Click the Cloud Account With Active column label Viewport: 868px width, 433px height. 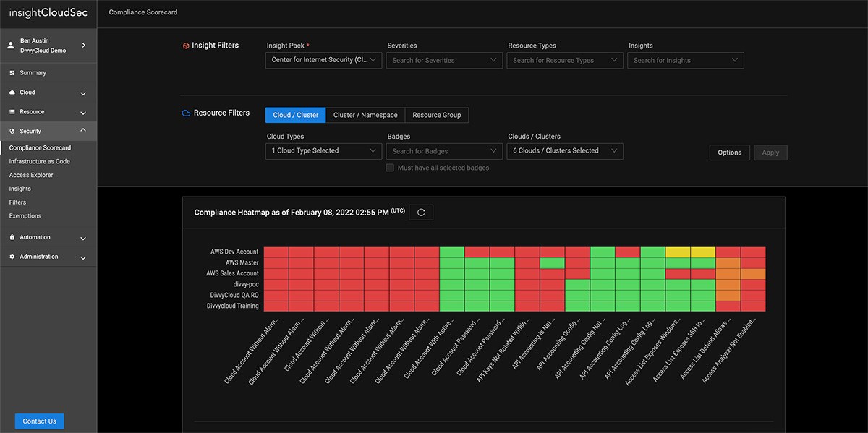(x=428, y=348)
